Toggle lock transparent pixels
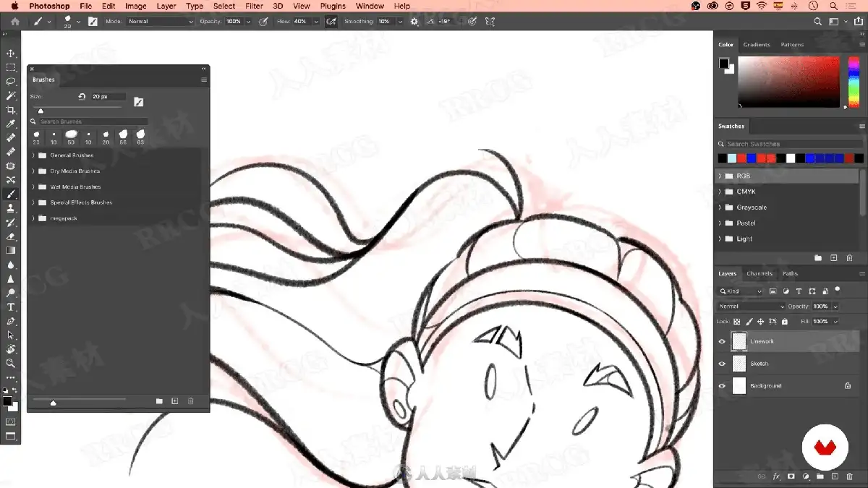868x488 pixels. 737,322
